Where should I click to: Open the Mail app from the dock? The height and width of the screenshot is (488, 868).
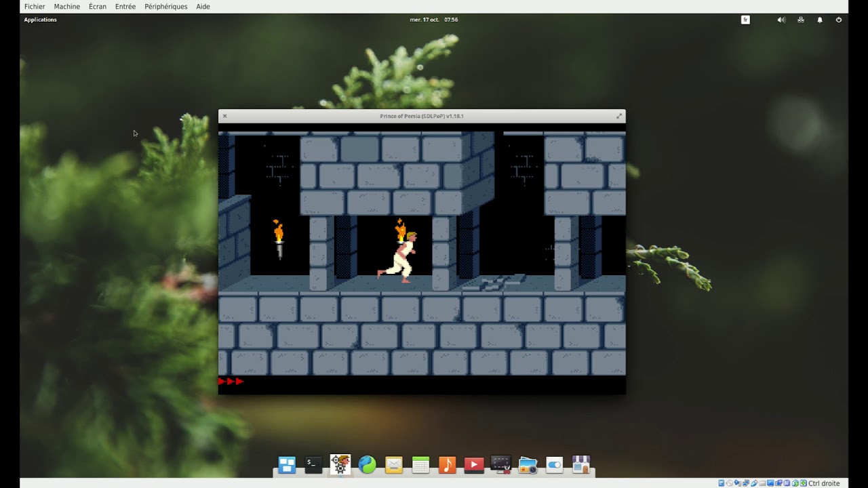click(393, 465)
